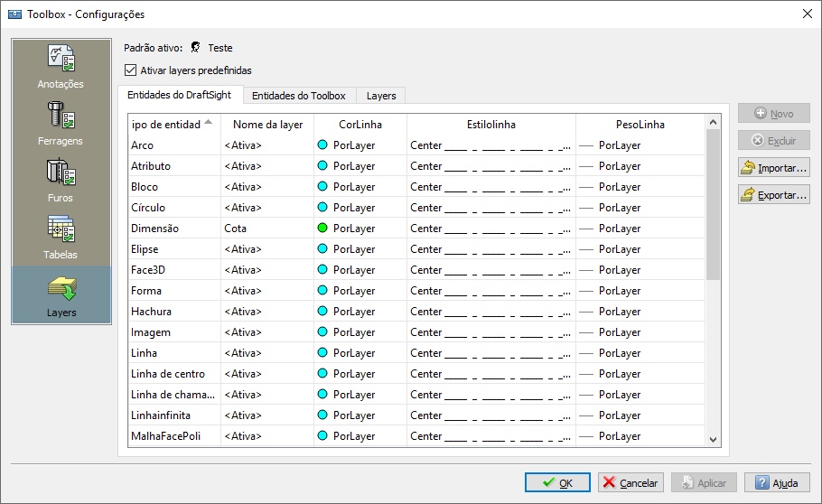Open Atributo row layer name <Ativa> selector
822x504 pixels.
click(267, 166)
